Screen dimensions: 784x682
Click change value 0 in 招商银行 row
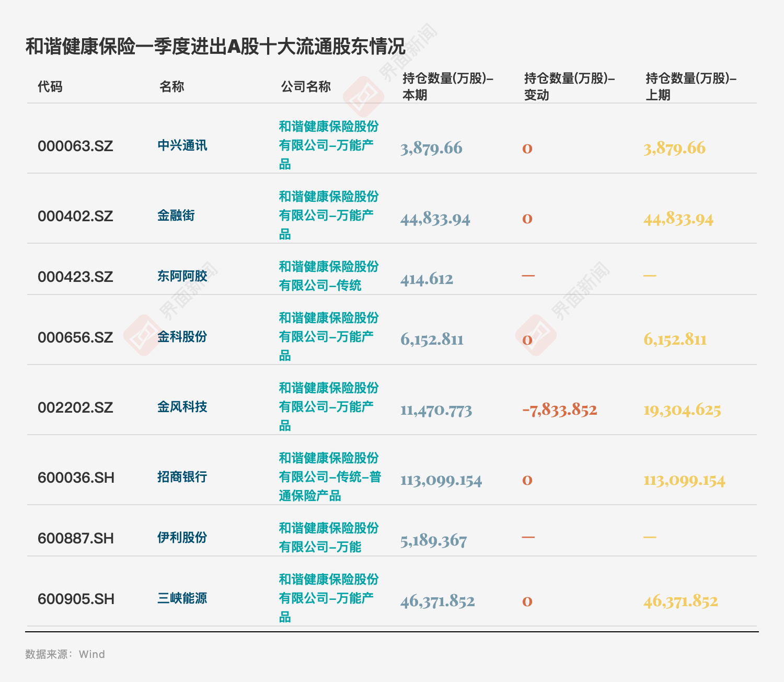[x=527, y=480]
